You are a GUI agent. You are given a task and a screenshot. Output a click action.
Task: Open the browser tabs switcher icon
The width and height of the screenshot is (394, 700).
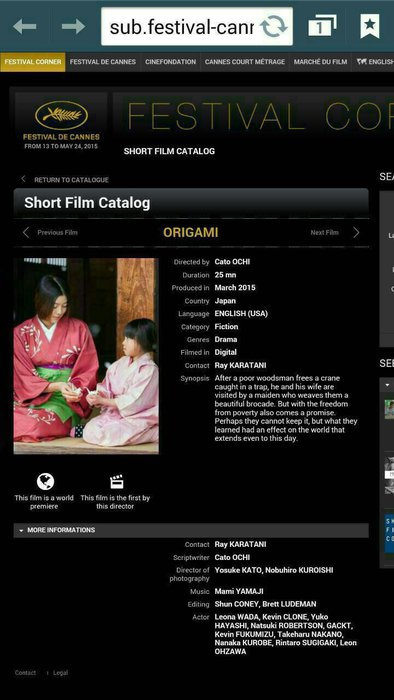pyautogui.click(x=322, y=26)
